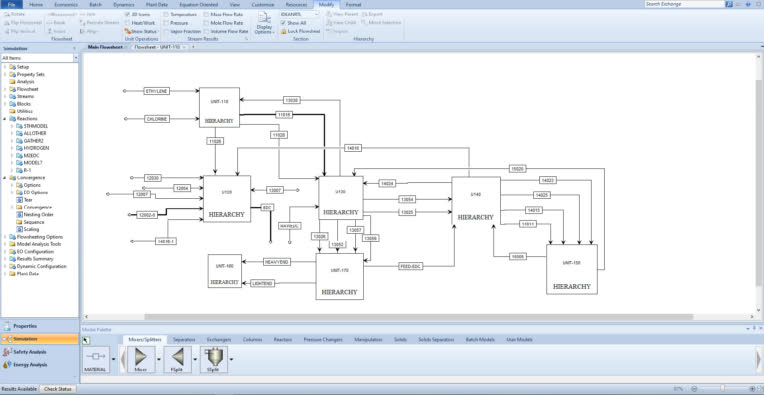Switch to the Columns palette tab
Viewport: 764px width, 395px height.
[252, 339]
